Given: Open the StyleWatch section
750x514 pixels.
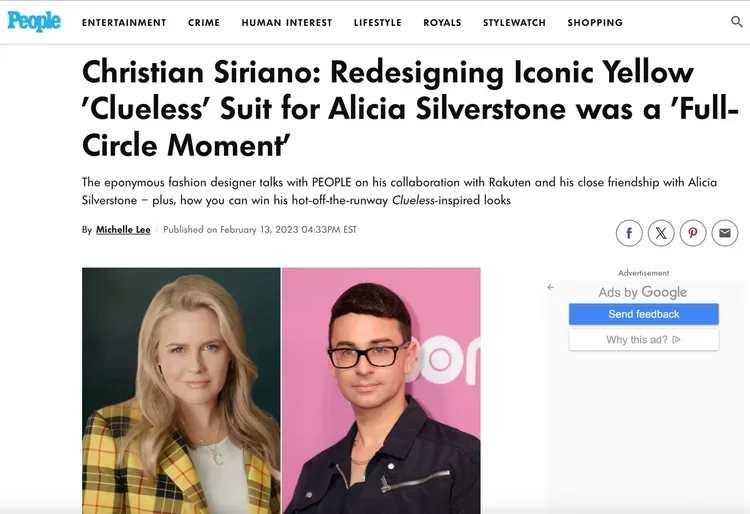Looking at the screenshot, I should (x=514, y=22).
